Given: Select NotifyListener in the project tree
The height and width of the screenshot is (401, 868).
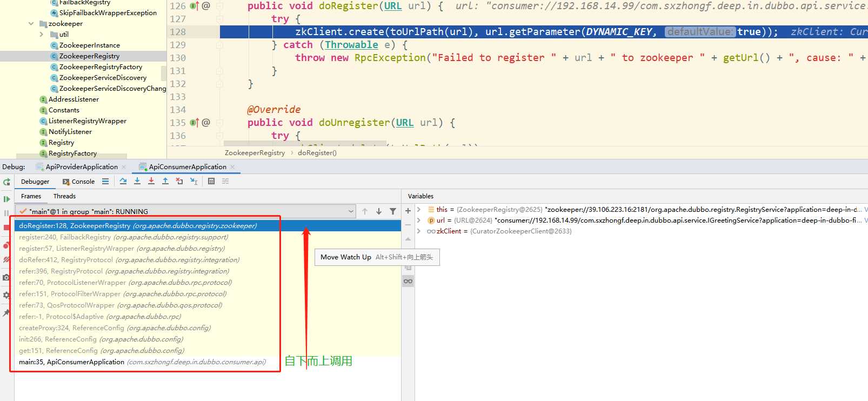Looking at the screenshot, I should [x=70, y=132].
